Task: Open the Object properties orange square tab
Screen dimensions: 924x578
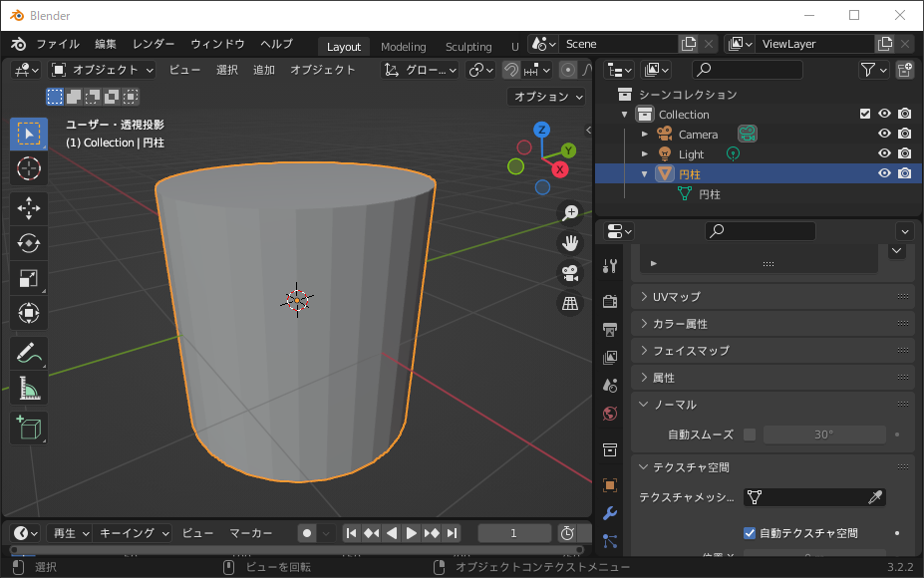Action: coord(609,485)
